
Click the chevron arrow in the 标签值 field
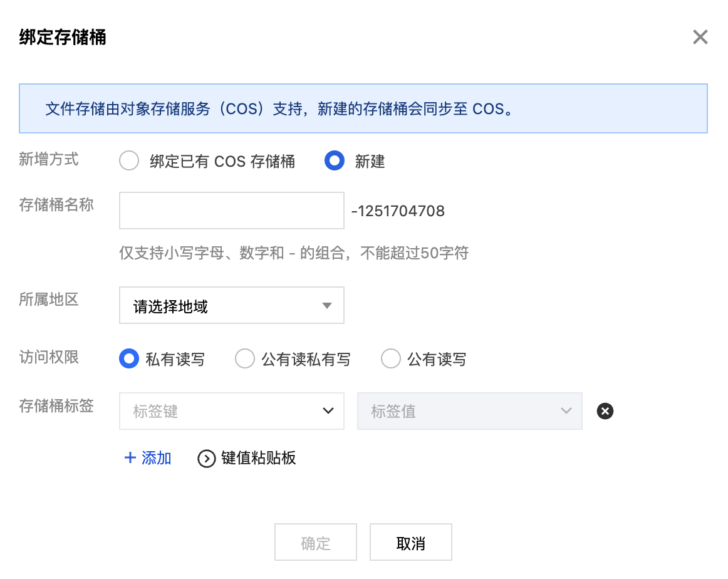(x=566, y=411)
